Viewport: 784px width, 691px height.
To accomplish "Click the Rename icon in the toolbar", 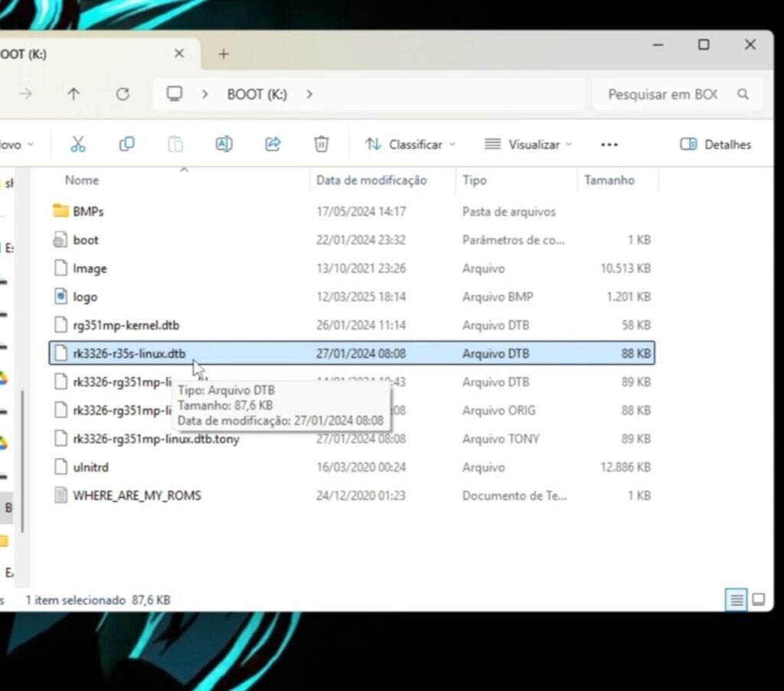I will coord(224,144).
